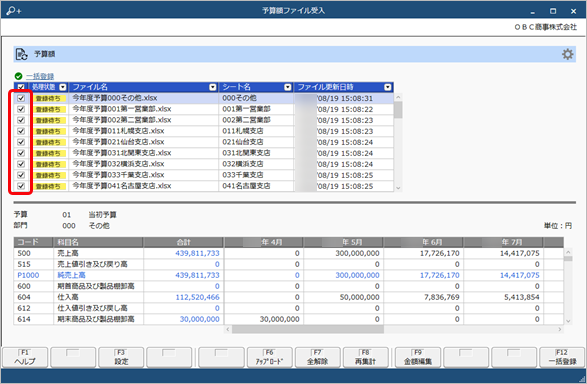This screenshot has height=384, width=587.
Task: Uncheck the 今年度予算011札幌支店.xlsx row checkbox
Action: point(21,131)
